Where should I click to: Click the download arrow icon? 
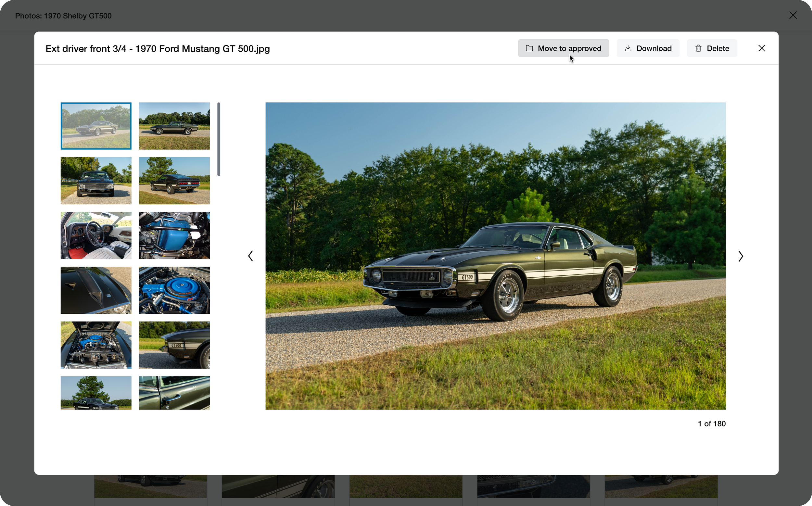pyautogui.click(x=628, y=48)
